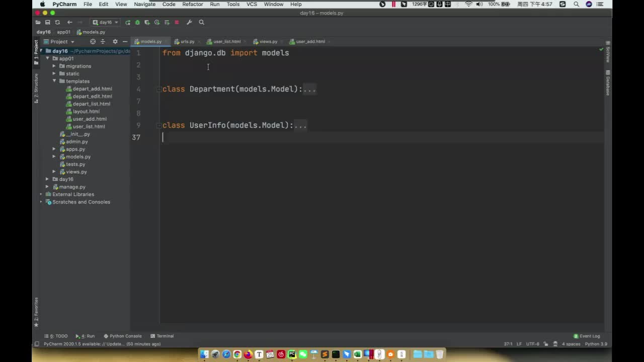Toggle the Run tool window
The height and width of the screenshot is (362, 644).
(x=85, y=336)
